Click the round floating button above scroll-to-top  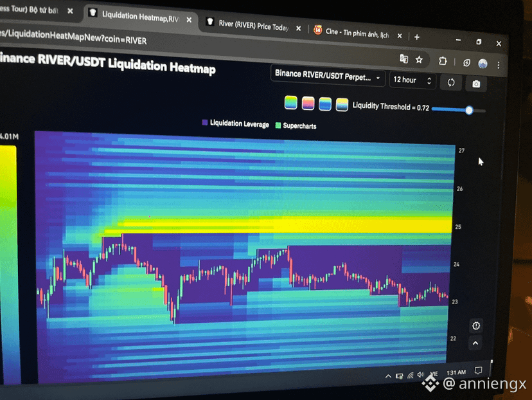[475, 326]
